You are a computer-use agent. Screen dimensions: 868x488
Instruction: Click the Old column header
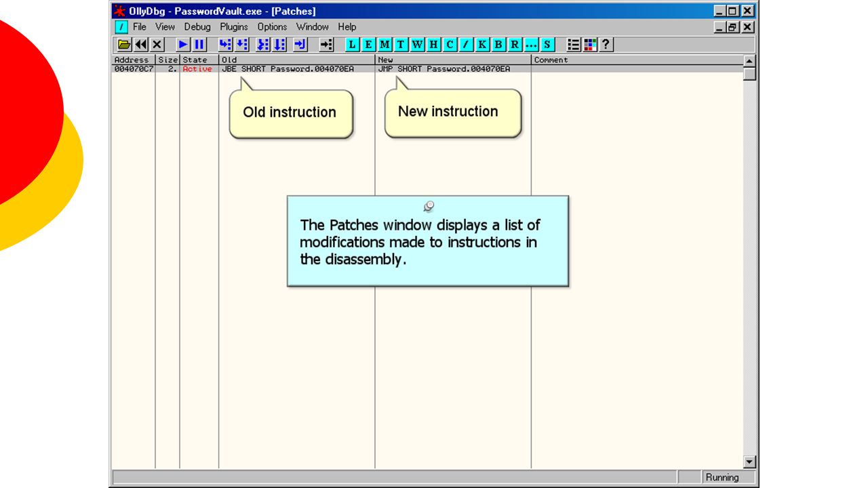[x=296, y=60]
